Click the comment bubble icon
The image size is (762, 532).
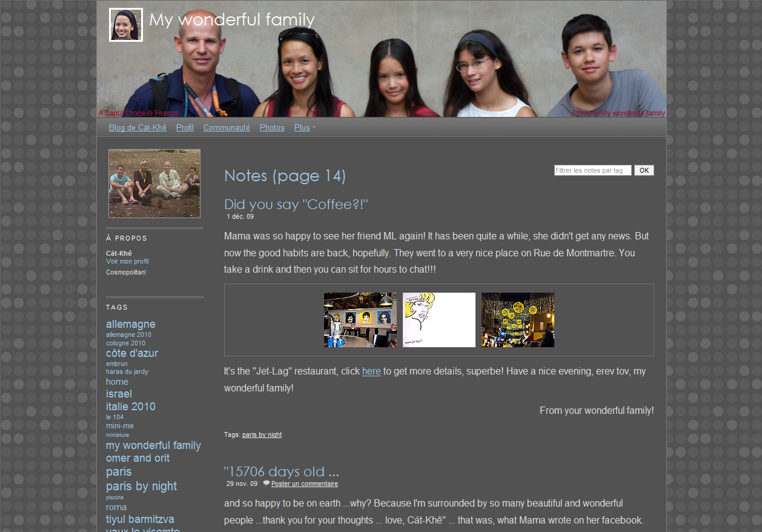267,484
